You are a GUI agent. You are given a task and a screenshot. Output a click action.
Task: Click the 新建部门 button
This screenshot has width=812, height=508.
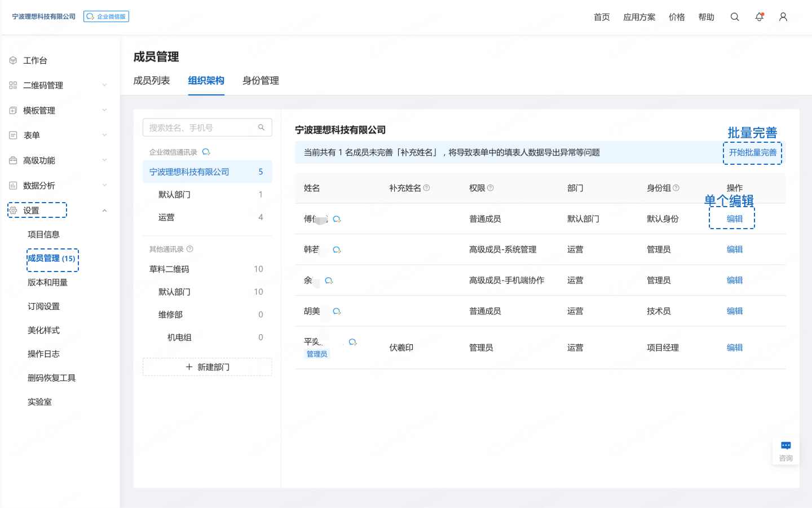[x=208, y=367]
